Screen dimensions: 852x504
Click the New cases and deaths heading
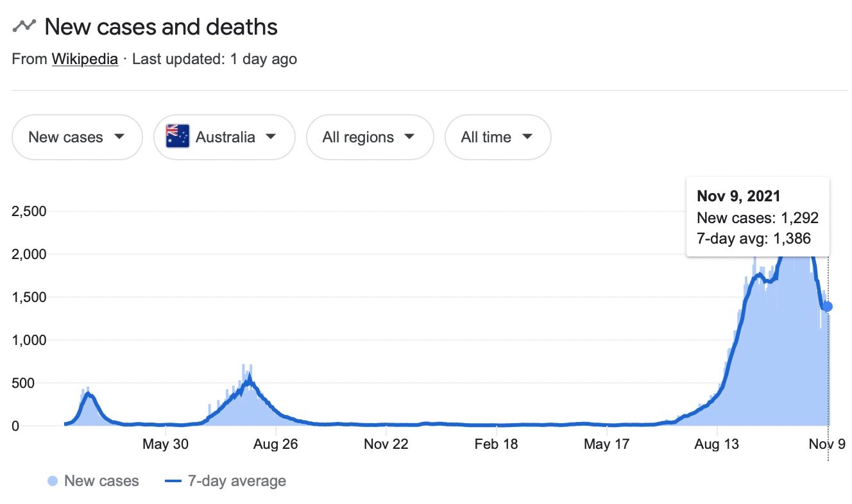pos(161,27)
